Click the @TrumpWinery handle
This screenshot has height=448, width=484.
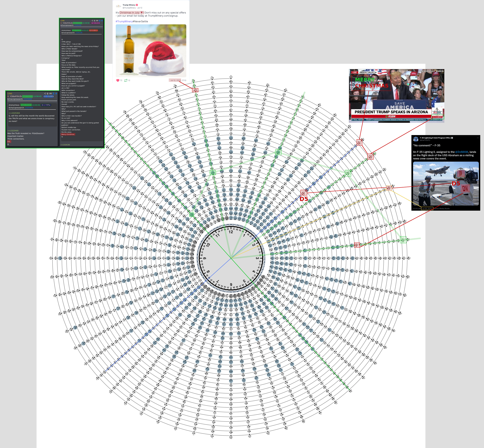pyautogui.click(x=129, y=8)
